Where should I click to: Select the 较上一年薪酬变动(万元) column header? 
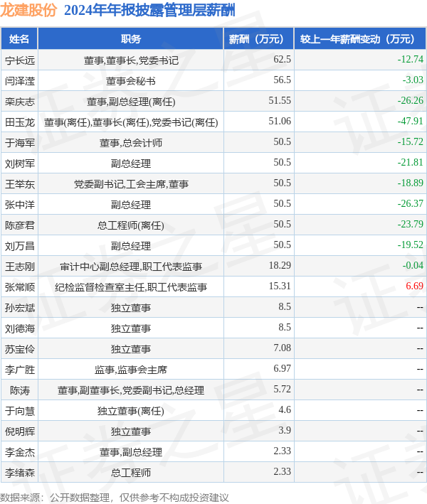360,39
